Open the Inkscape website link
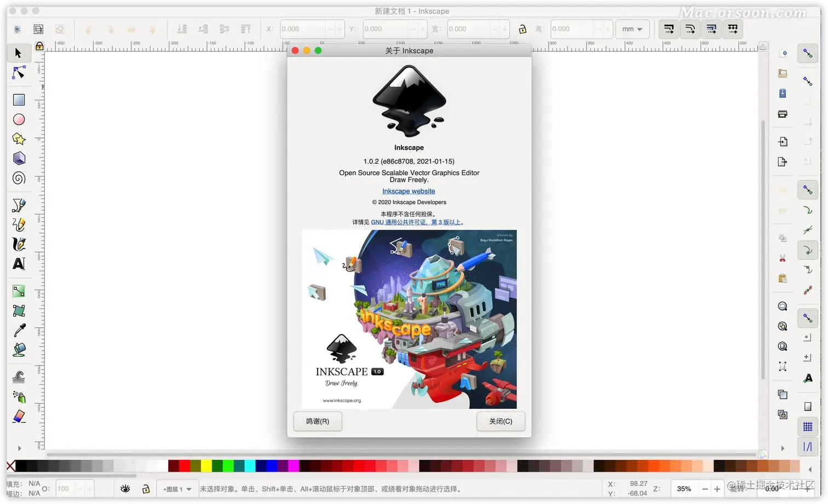 pos(409,191)
